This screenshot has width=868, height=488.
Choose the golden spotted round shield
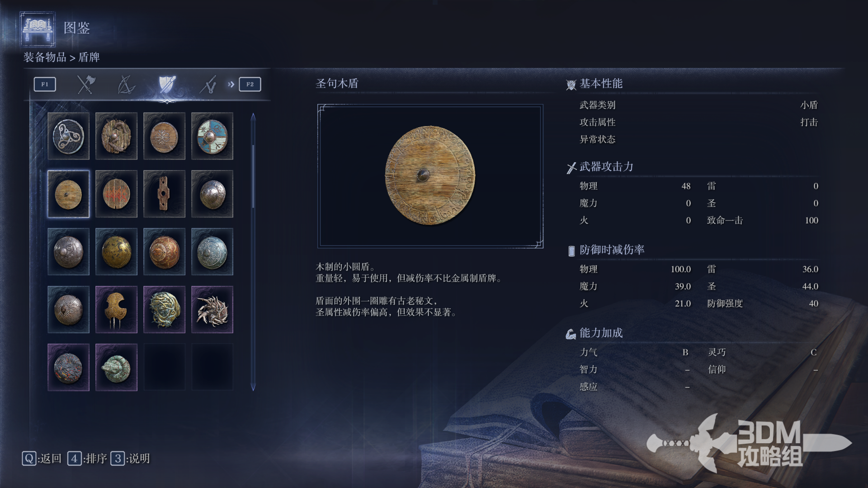pos(116,252)
